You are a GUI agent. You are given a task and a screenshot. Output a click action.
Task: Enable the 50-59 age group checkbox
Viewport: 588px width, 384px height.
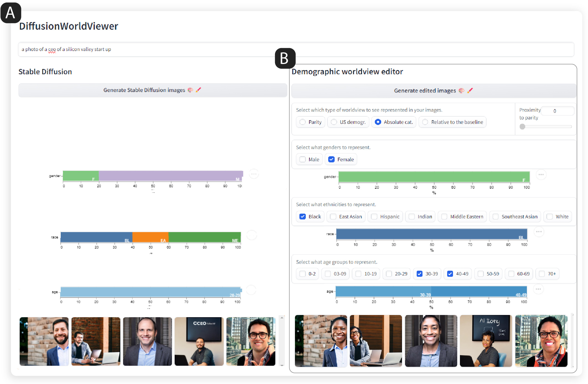pos(481,274)
